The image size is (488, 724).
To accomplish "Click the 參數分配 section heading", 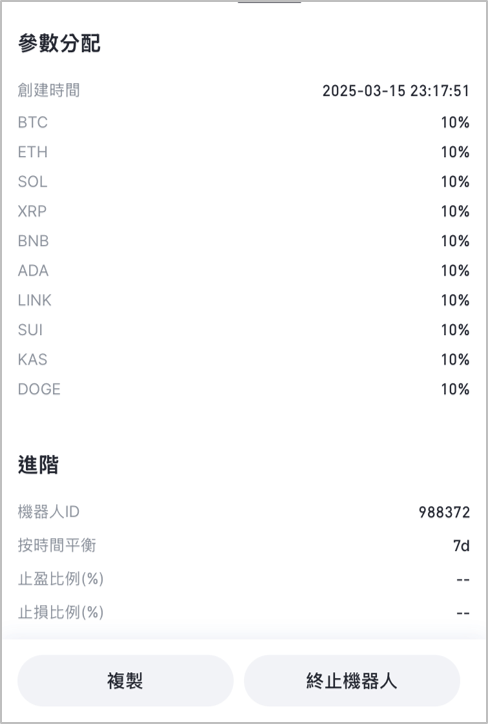I will point(59,43).
